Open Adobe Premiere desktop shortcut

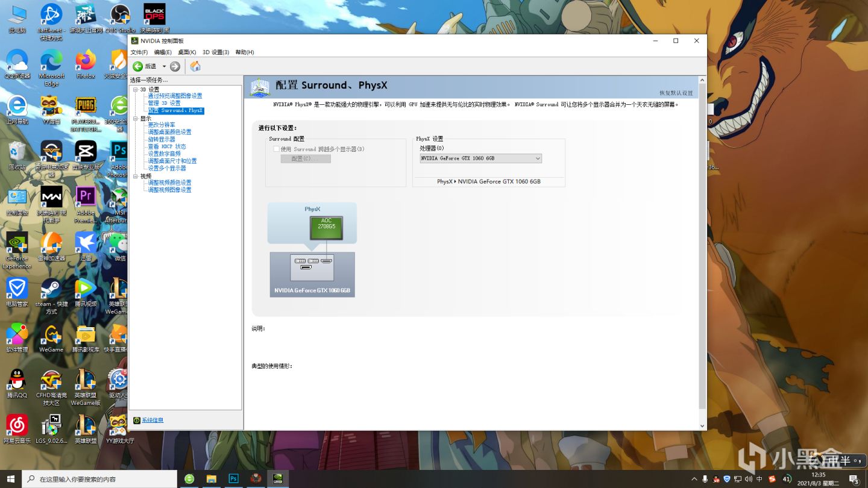pos(86,205)
